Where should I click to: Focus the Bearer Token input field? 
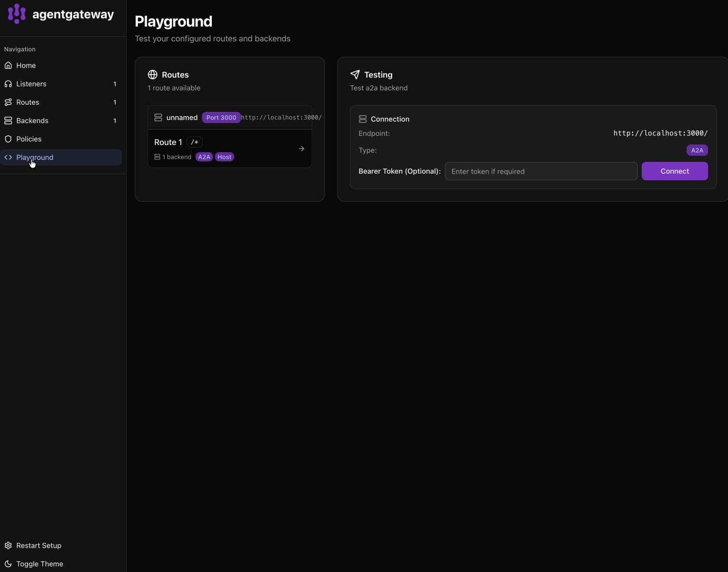tap(541, 171)
